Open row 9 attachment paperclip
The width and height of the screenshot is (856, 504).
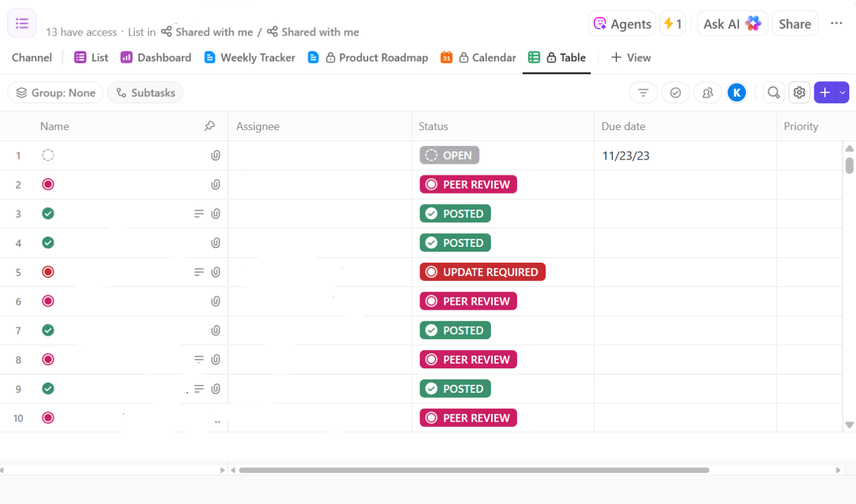coord(216,389)
